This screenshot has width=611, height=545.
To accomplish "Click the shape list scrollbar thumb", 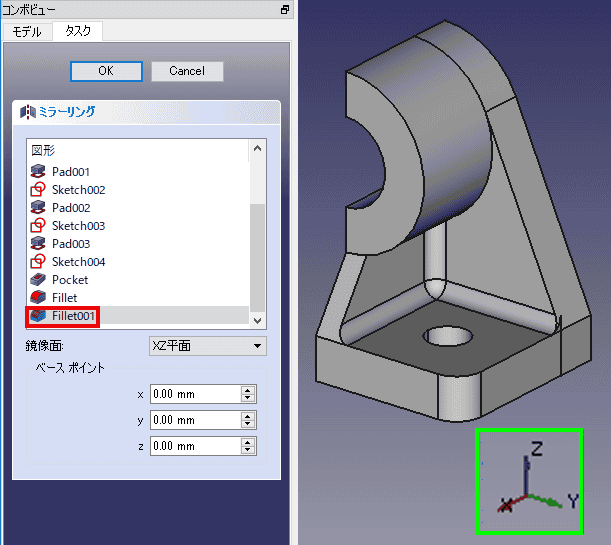I will pos(257,257).
